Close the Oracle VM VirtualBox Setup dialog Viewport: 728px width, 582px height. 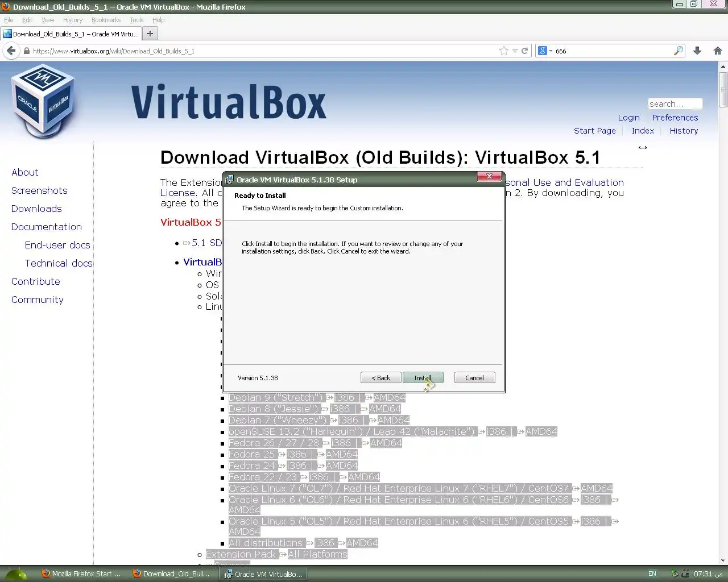tap(489, 177)
